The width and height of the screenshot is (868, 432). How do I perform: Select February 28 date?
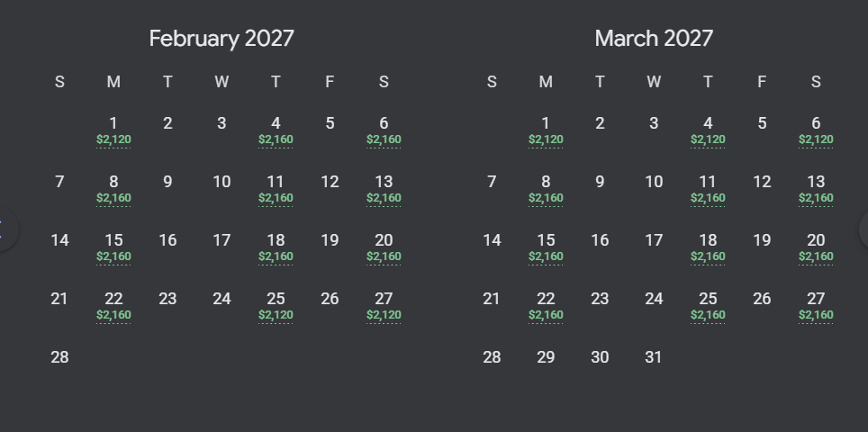click(x=59, y=357)
